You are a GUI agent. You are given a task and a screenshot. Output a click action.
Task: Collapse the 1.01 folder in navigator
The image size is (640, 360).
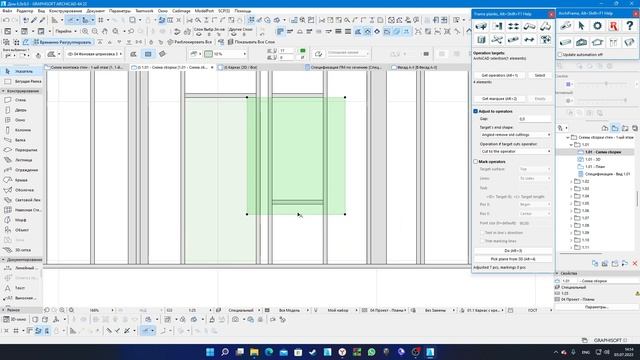point(571,144)
